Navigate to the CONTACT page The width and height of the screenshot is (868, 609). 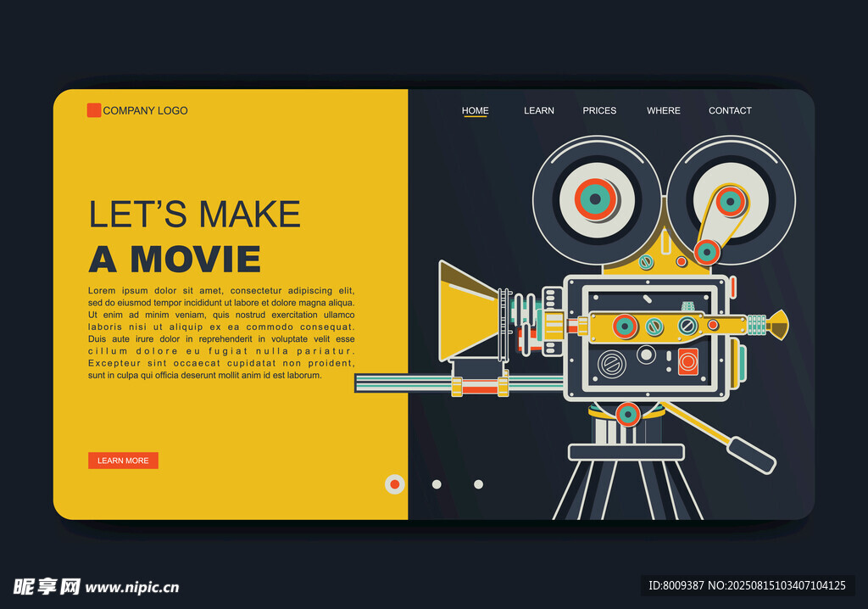pyautogui.click(x=730, y=110)
